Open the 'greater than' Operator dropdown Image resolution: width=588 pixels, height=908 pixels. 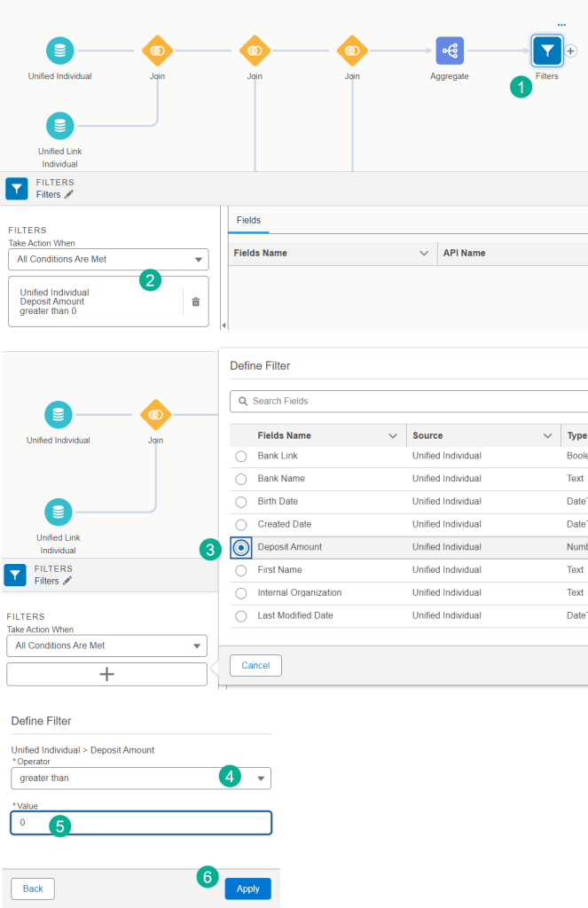click(141, 779)
